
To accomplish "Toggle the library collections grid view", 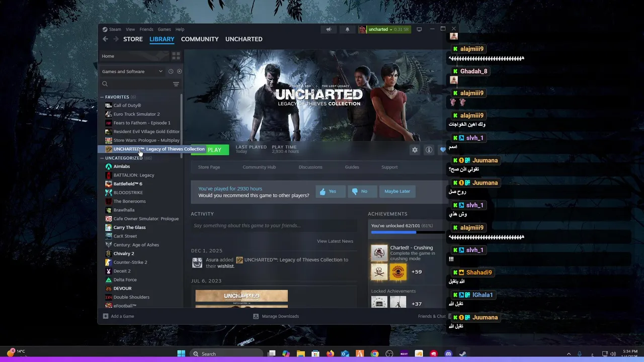I will pyautogui.click(x=176, y=56).
